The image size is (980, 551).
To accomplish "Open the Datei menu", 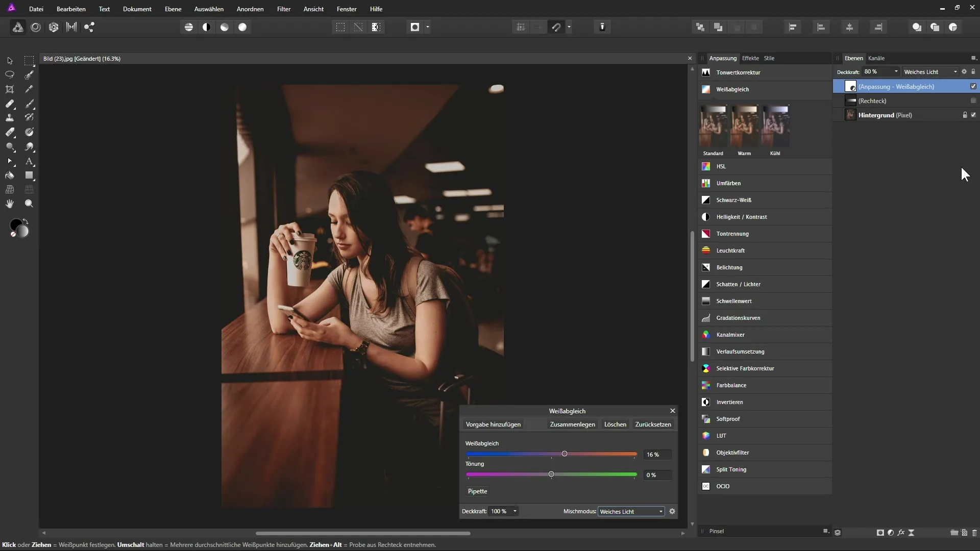I will point(36,9).
